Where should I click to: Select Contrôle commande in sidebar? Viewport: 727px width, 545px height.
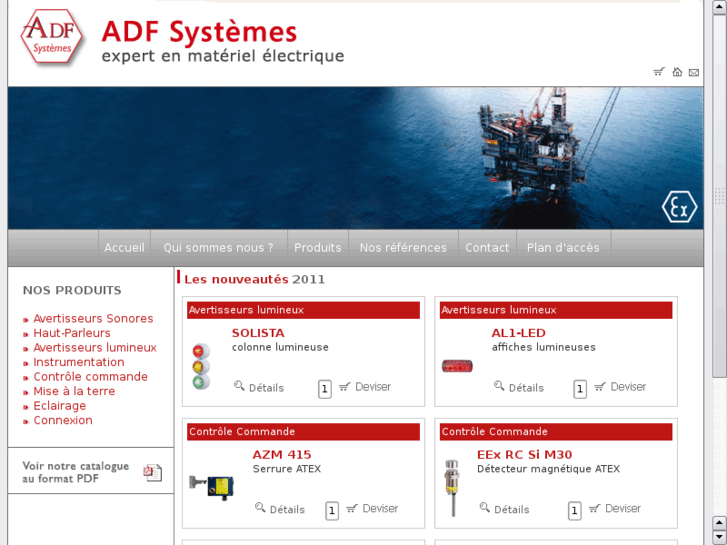pyautogui.click(x=90, y=377)
